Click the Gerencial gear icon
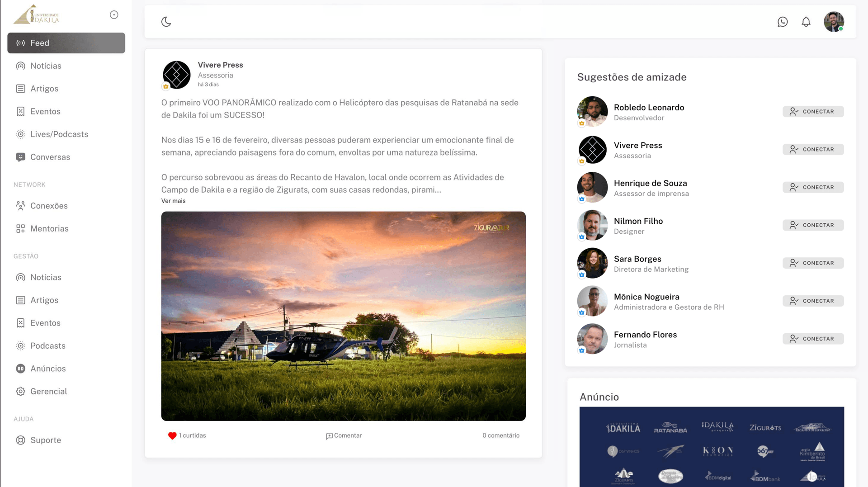Screen dimensions: 868x487 click(x=20, y=392)
